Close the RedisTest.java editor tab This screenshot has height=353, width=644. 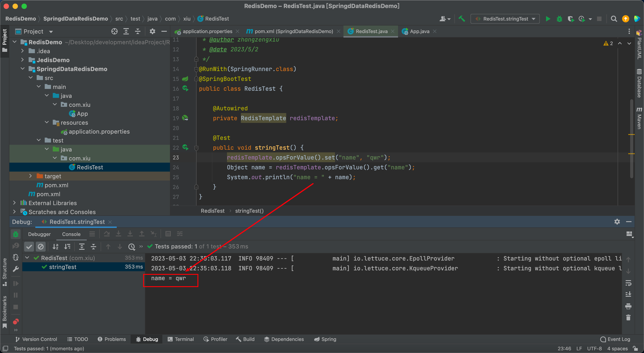pyautogui.click(x=393, y=31)
